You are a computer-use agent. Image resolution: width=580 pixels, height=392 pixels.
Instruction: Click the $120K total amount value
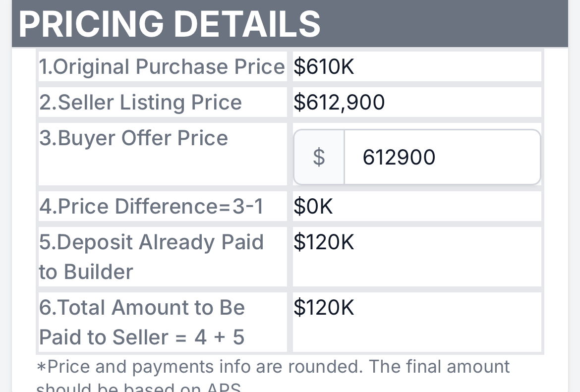pyautogui.click(x=324, y=308)
